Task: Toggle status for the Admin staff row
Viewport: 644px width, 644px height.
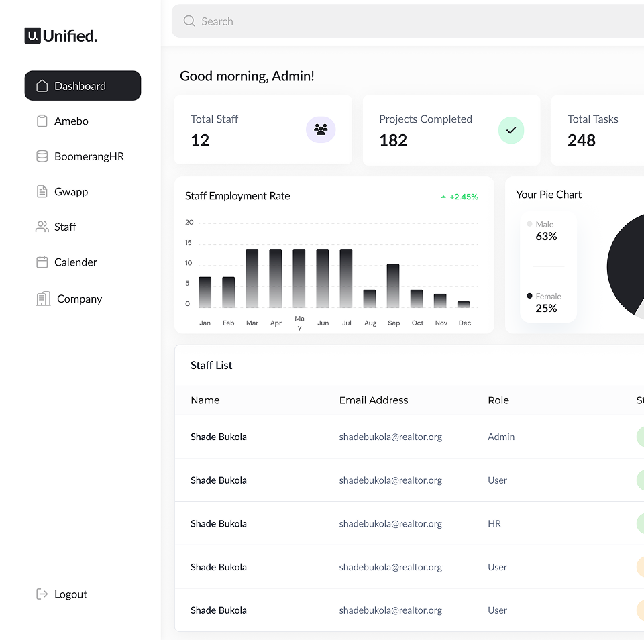Action: pyautogui.click(x=639, y=437)
